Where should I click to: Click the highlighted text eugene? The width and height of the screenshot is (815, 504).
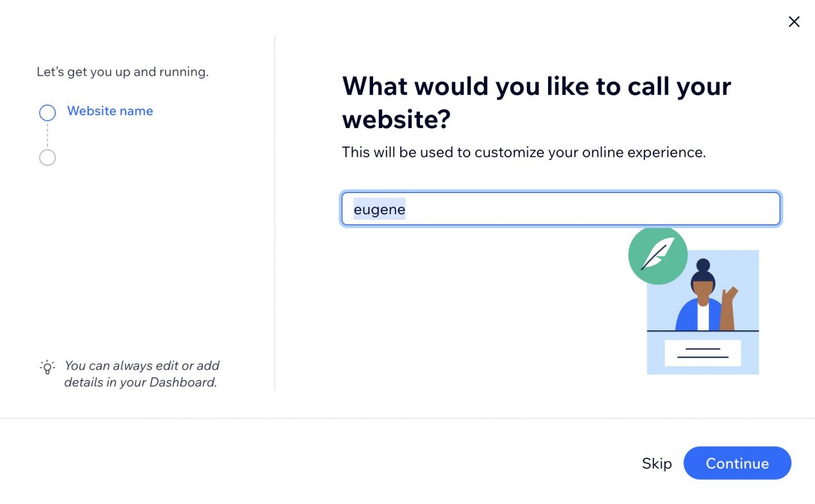click(x=380, y=209)
